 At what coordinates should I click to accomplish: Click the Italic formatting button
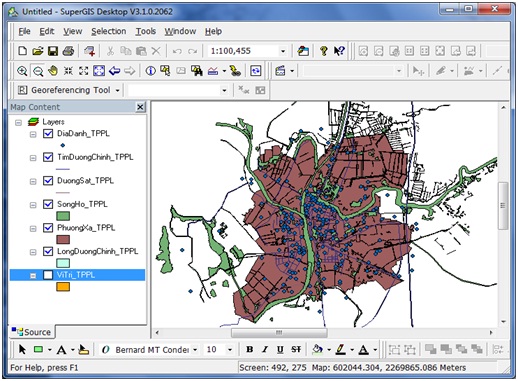click(x=265, y=349)
